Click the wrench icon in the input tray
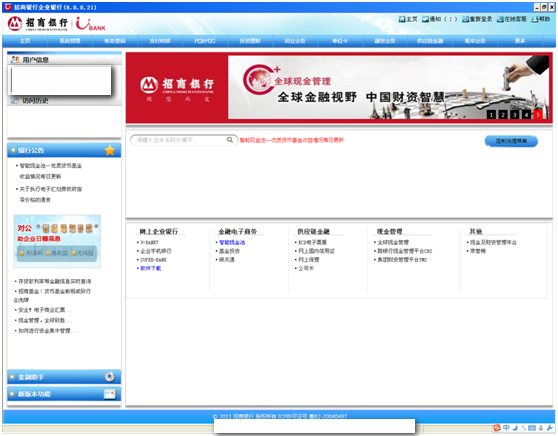The image size is (558, 436). tap(550, 427)
